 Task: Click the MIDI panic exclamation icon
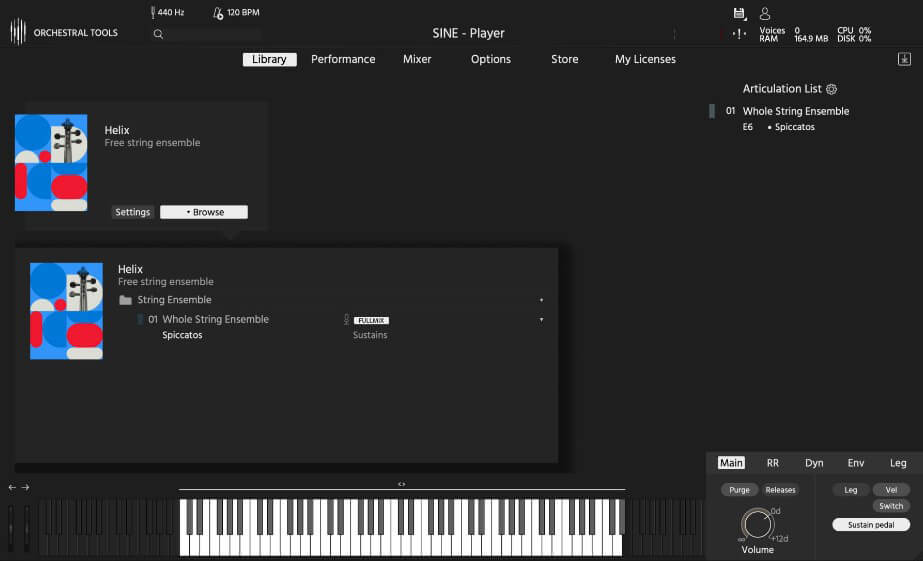738,34
